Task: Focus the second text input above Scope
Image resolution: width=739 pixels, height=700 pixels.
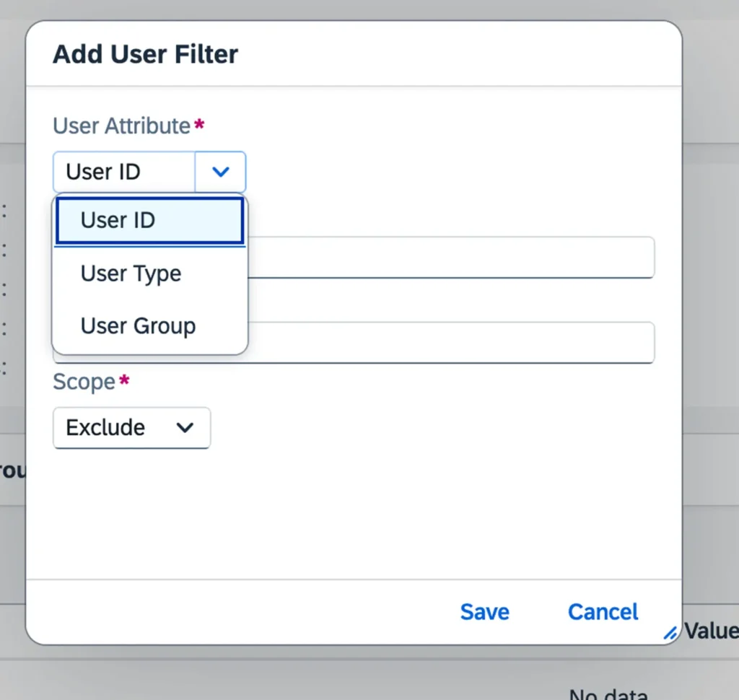Action: pos(451,343)
